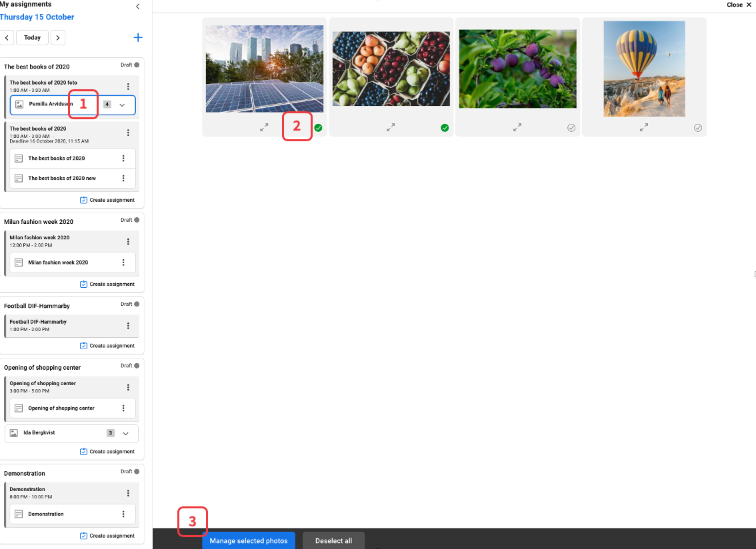Collapse the Pernilla Arvidsson photo dropdown

(x=122, y=105)
